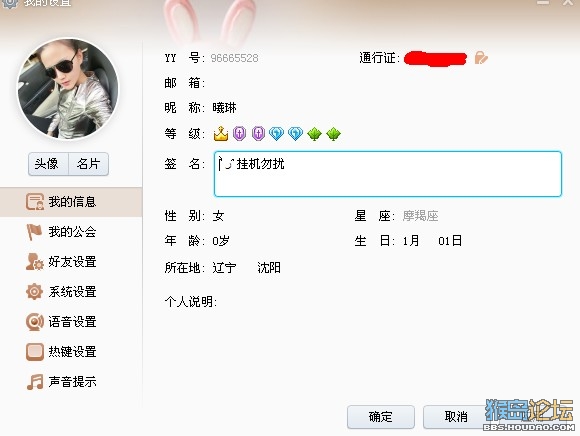
Task: Open 热键设置 in the sidebar
Action: point(61,352)
